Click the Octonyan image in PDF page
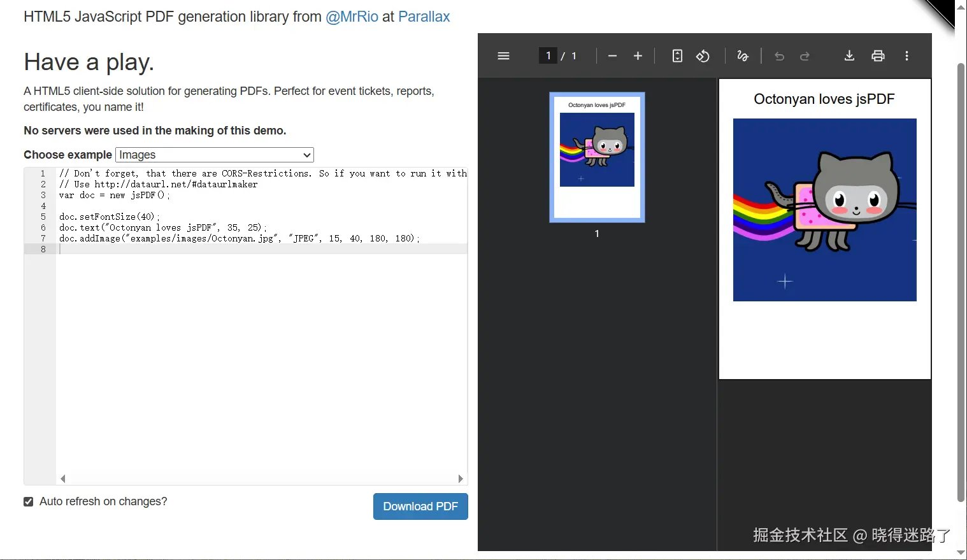This screenshot has width=967, height=560. coord(824,210)
